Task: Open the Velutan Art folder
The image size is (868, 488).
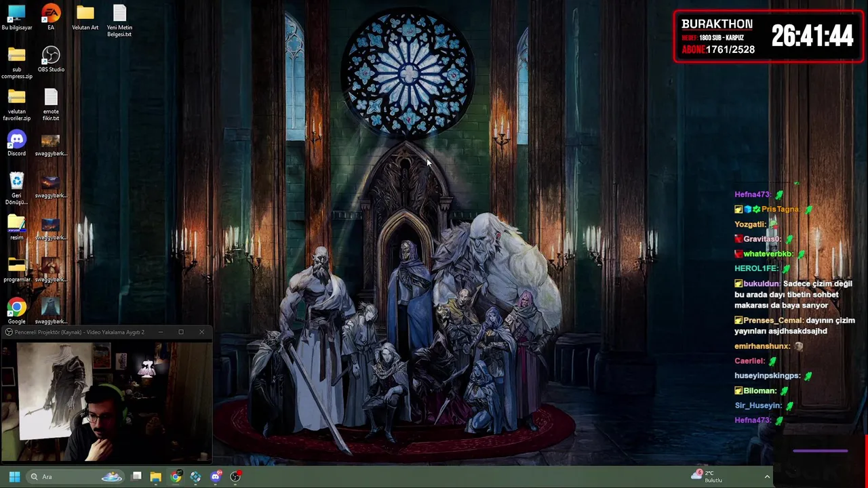Action: tap(85, 18)
